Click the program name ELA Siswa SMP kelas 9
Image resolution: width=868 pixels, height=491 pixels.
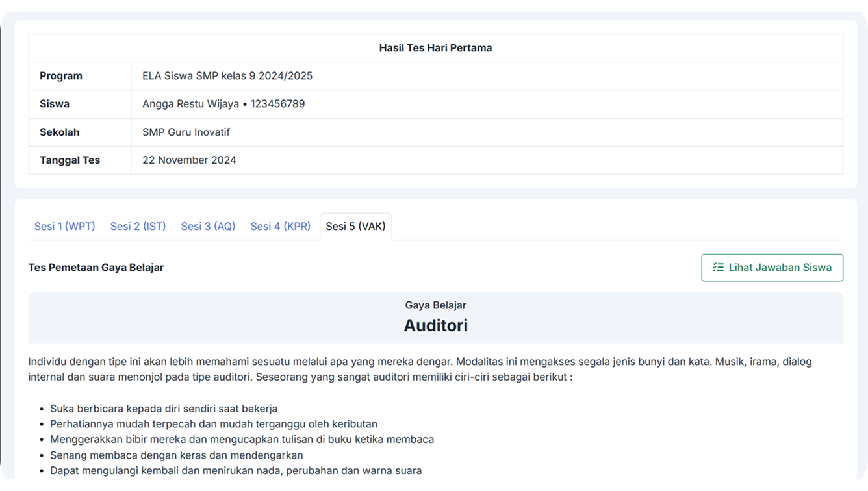tap(227, 76)
